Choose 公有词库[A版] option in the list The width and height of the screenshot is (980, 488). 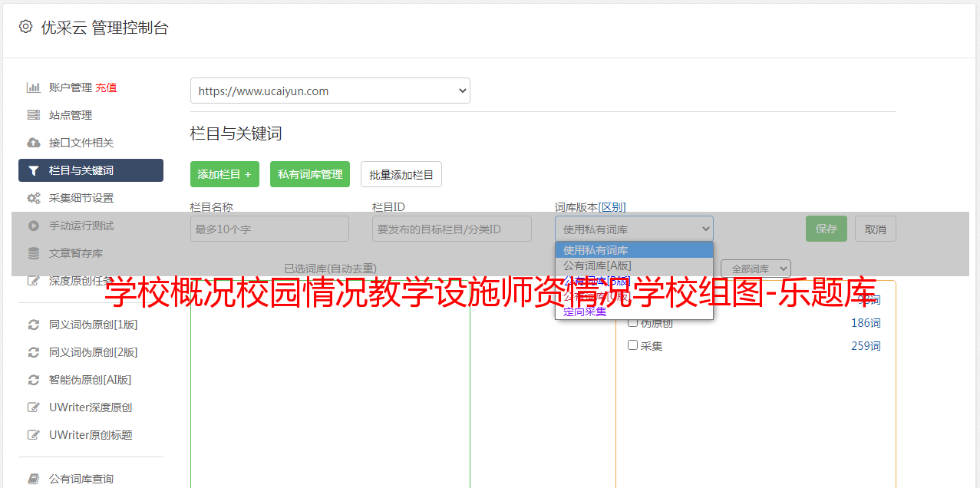(x=634, y=265)
